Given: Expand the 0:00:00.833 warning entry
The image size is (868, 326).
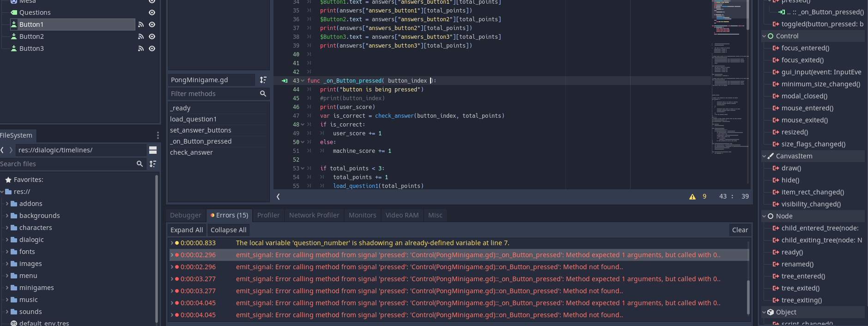Looking at the screenshot, I should (172, 243).
